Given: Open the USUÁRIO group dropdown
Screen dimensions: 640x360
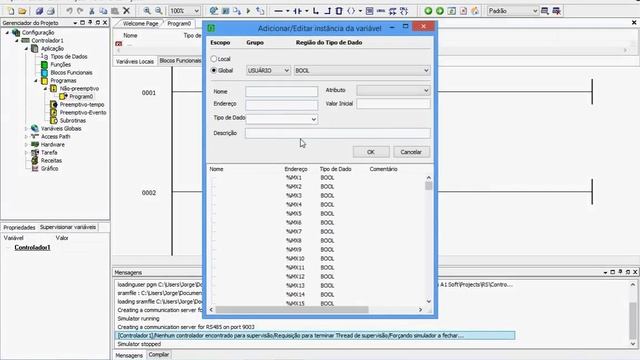Looking at the screenshot, I should [268, 71].
